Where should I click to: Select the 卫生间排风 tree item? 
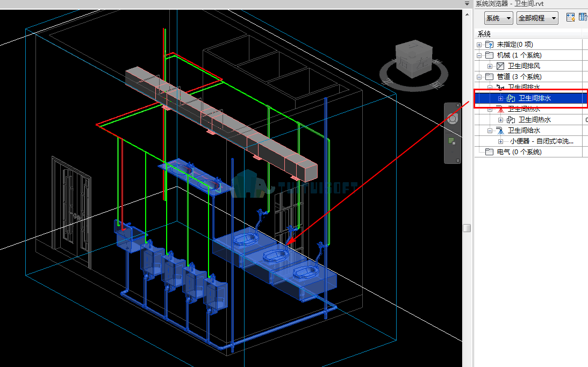click(524, 66)
